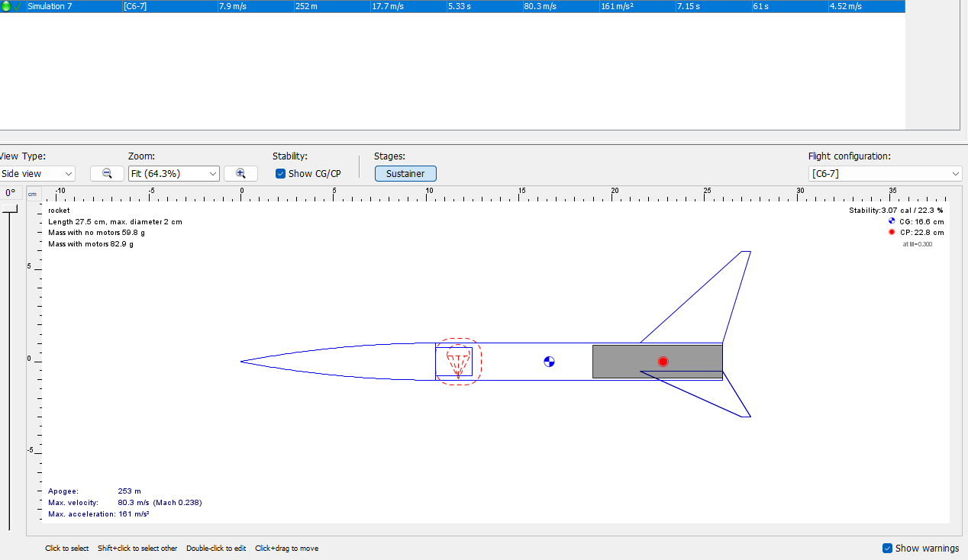Select the red parachute component in body tube
Screen dimensions: 968x560
(458, 362)
